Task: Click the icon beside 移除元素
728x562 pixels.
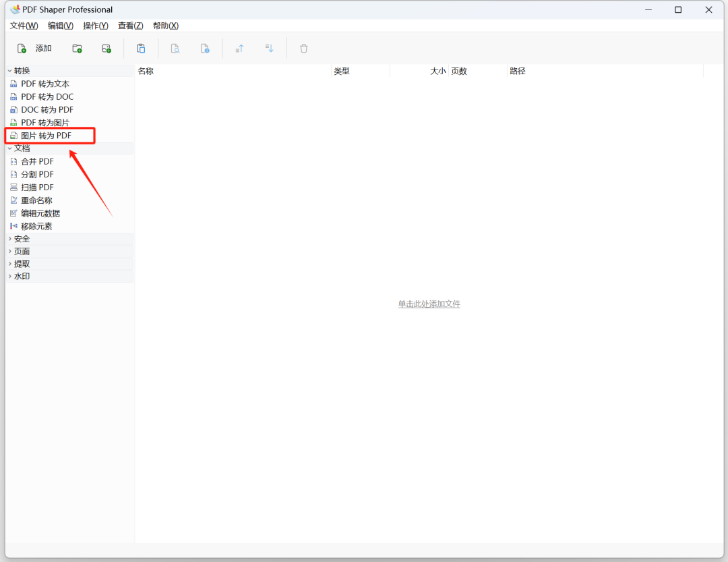Action: tap(13, 227)
